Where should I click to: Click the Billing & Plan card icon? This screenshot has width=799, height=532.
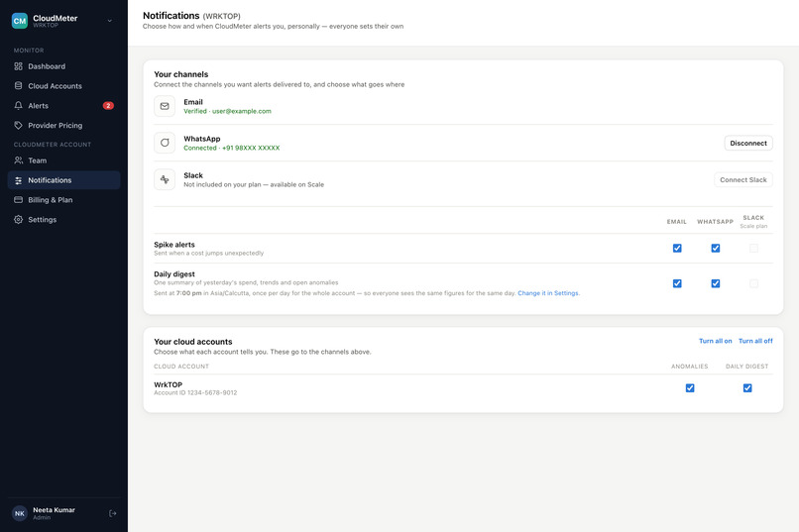click(19, 200)
